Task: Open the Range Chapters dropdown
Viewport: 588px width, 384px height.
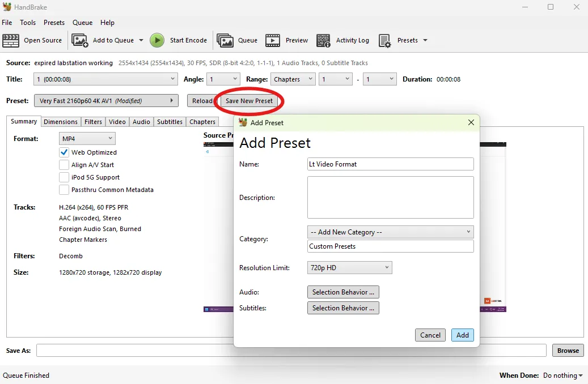Action: click(x=293, y=79)
